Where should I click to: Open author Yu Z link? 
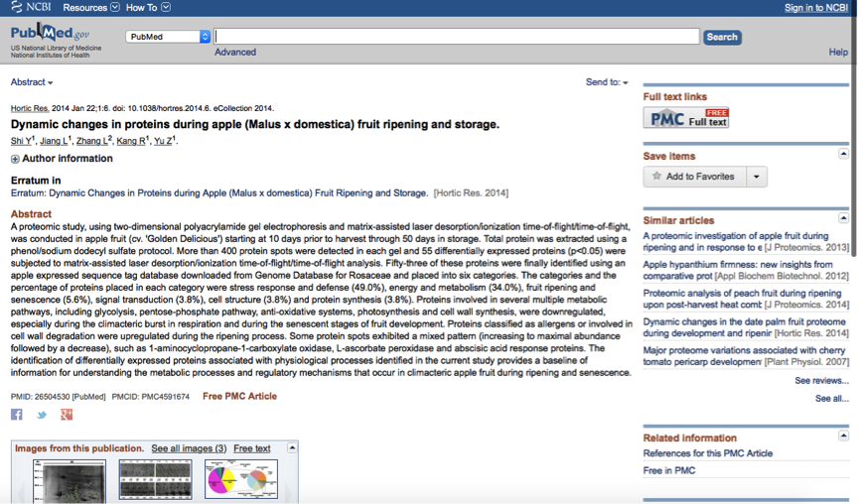tap(163, 141)
